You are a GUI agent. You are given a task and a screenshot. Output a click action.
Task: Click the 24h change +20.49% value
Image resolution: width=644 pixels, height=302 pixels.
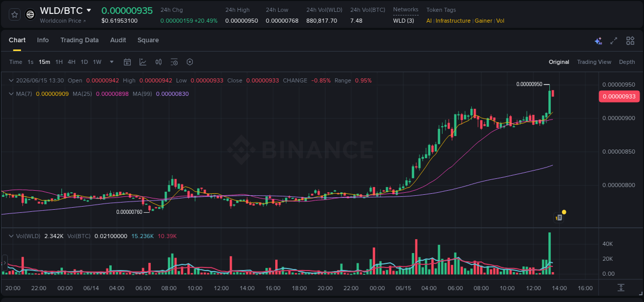(206, 21)
